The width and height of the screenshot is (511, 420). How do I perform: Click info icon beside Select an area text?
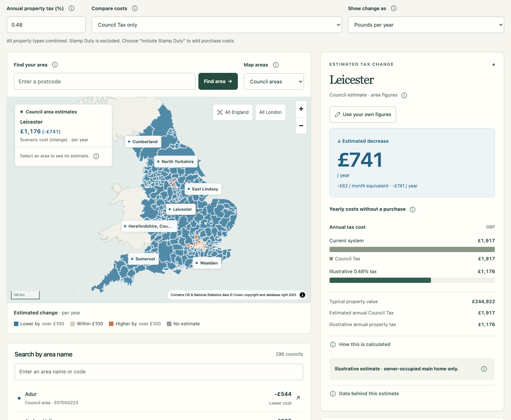[96, 156]
